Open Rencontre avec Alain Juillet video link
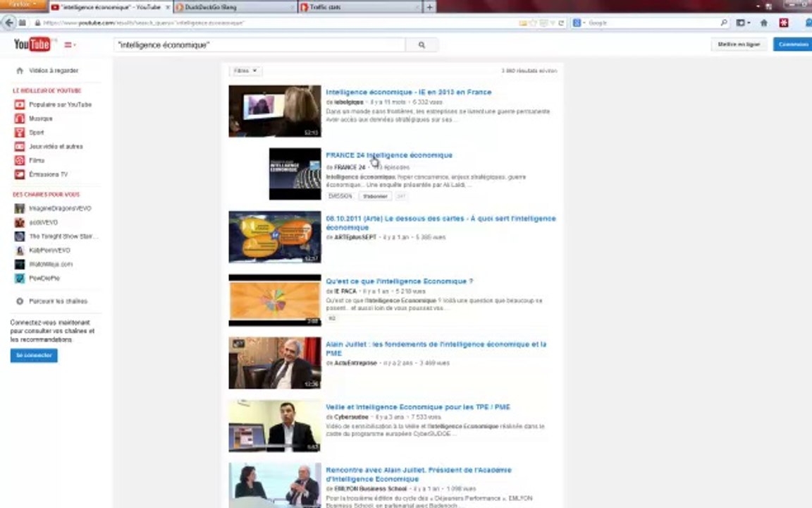 click(419, 474)
